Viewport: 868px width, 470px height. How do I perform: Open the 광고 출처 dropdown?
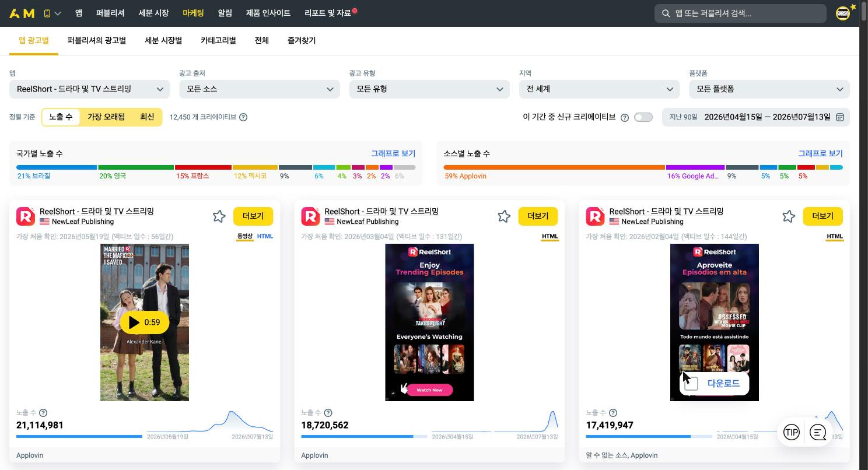(x=260, y=89)
